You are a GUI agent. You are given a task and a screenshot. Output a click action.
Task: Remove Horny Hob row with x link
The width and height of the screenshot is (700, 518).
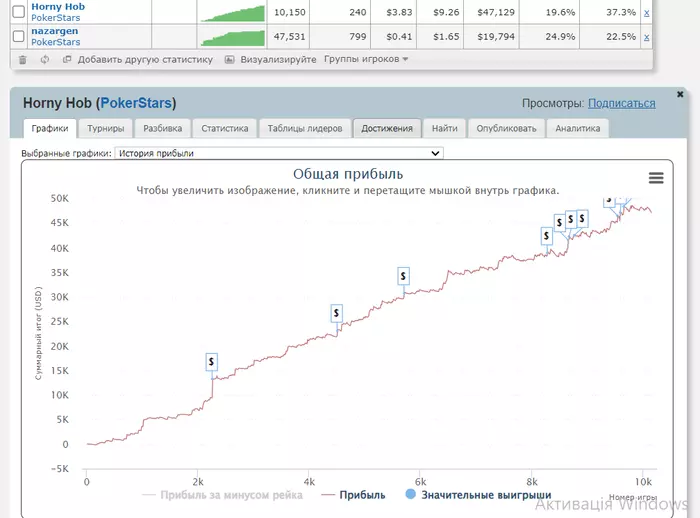tap(646, 13)
